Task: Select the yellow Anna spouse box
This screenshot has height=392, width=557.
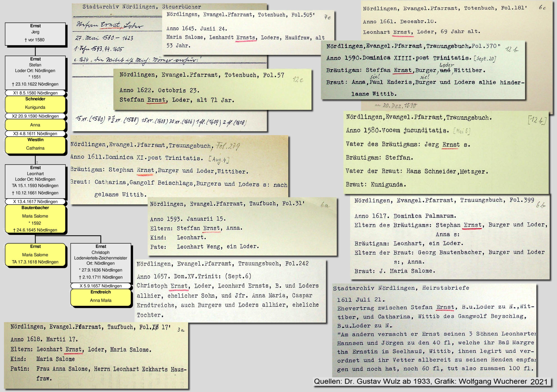Action: coord(35,125)
